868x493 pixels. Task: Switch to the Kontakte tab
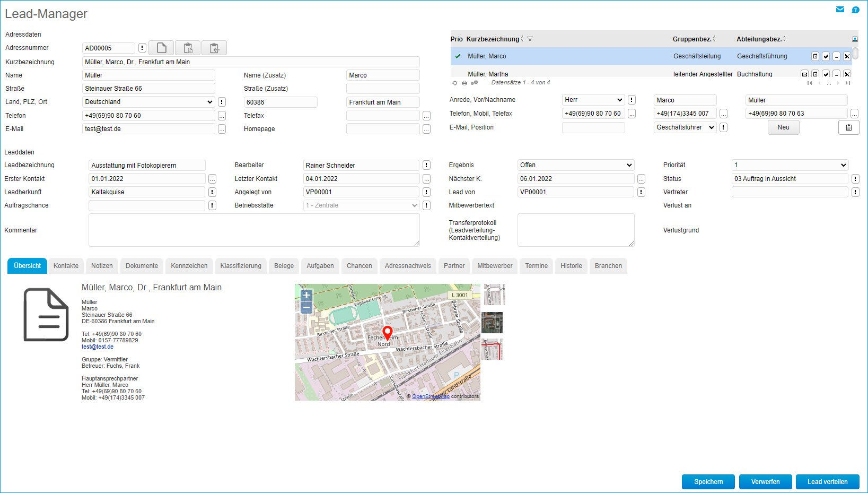coord(66,266)
